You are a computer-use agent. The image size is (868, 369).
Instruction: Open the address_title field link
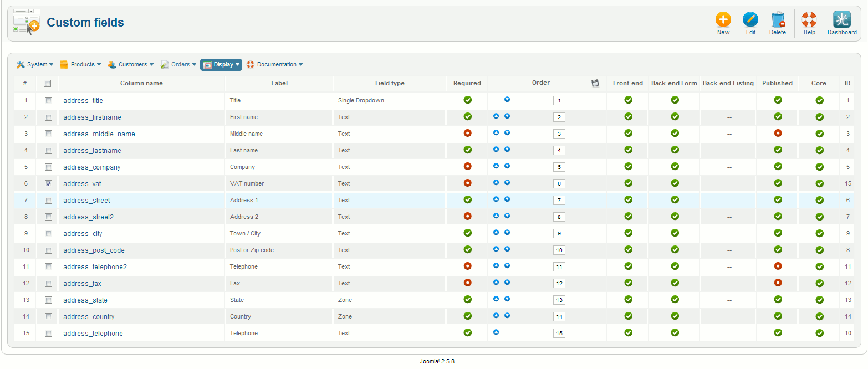pos(83,101)
